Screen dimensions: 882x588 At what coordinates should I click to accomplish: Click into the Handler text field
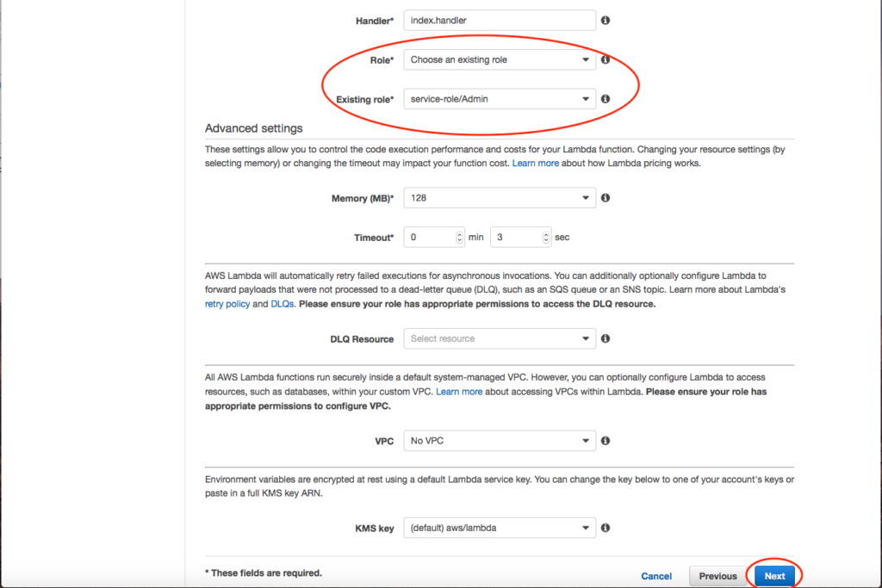click(x=499, y=20)
